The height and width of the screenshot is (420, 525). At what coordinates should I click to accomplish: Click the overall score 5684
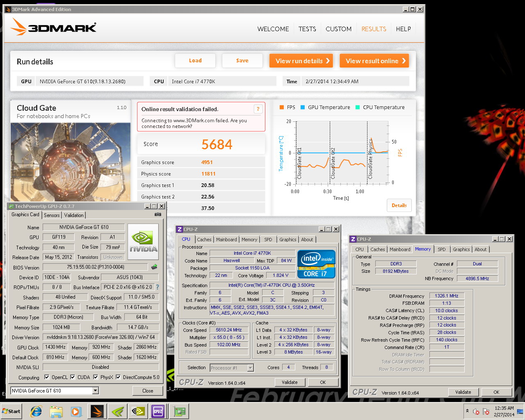217,144
